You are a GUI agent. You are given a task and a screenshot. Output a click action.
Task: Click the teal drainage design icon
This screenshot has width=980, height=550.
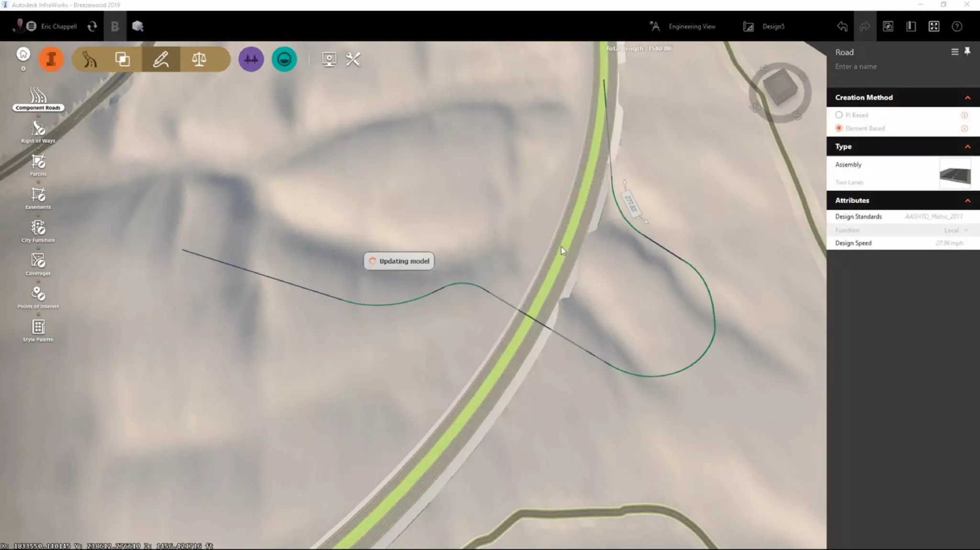click(x=284, y=59)
